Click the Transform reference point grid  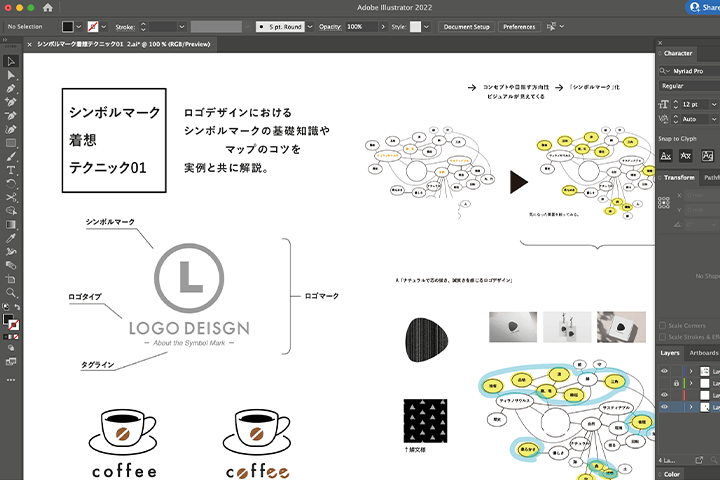coord(664,203)
